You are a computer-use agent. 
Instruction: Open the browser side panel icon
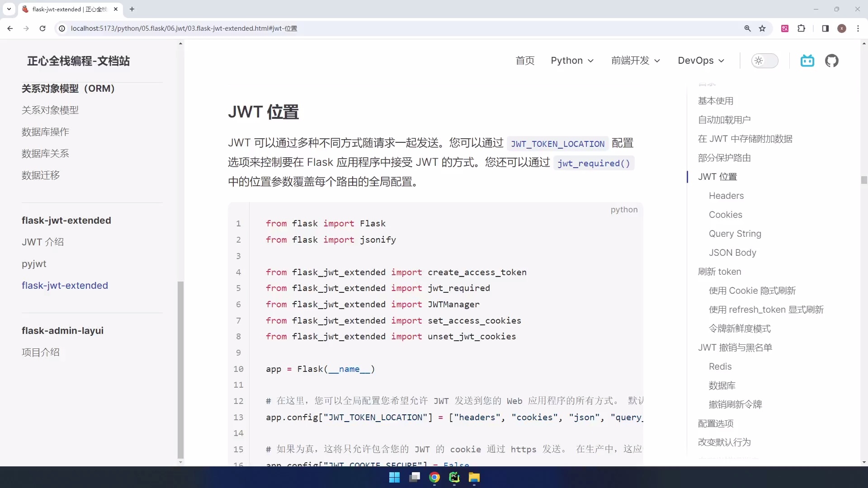tap(825, 28)
